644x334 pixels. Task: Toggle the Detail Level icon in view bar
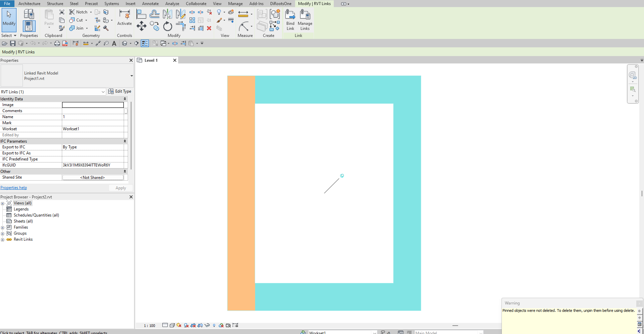165,325
